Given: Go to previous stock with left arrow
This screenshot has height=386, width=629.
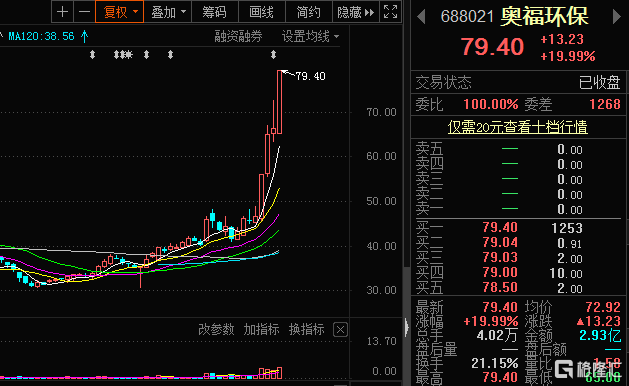Looking at the screenshot, I should (421, 17).
